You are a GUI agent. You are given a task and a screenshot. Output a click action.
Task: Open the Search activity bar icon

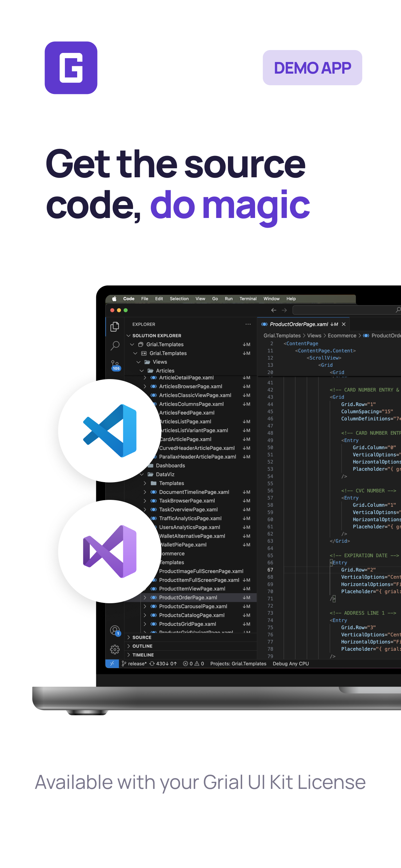tap(115, 346)
